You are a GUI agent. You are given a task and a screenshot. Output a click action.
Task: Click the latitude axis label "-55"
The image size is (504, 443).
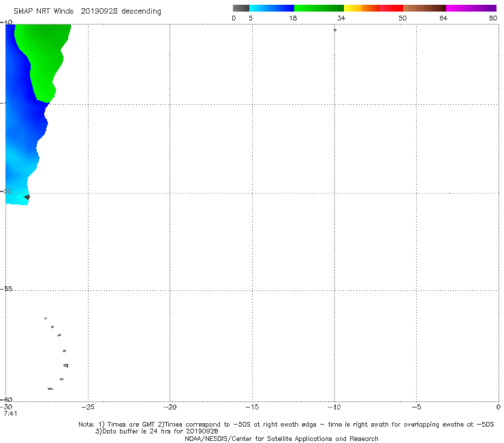point(6,288)
